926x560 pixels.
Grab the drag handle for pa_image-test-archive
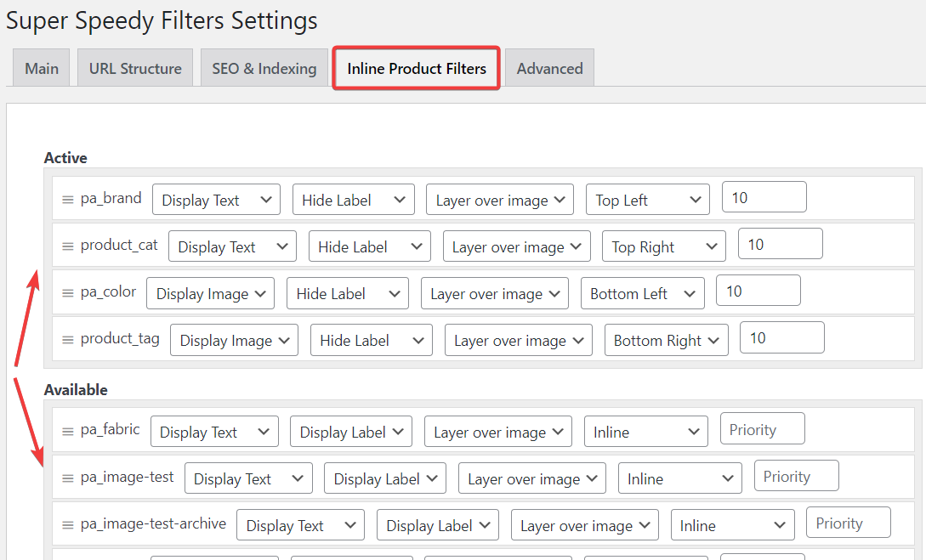pos(68,524)
